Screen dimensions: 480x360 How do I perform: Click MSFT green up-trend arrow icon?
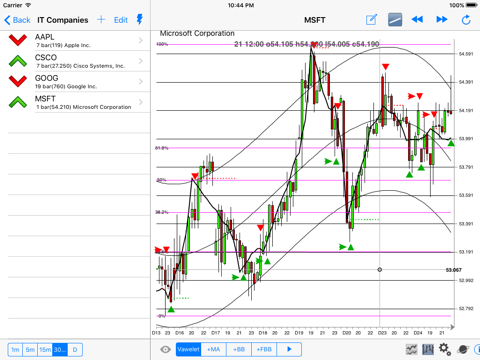(18, 102)
